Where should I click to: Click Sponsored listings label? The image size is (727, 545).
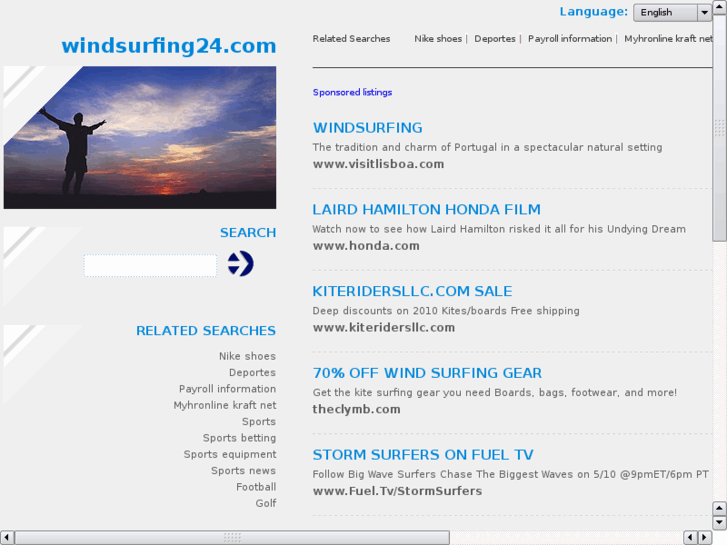pyautogui.click(x=352, y=92)
